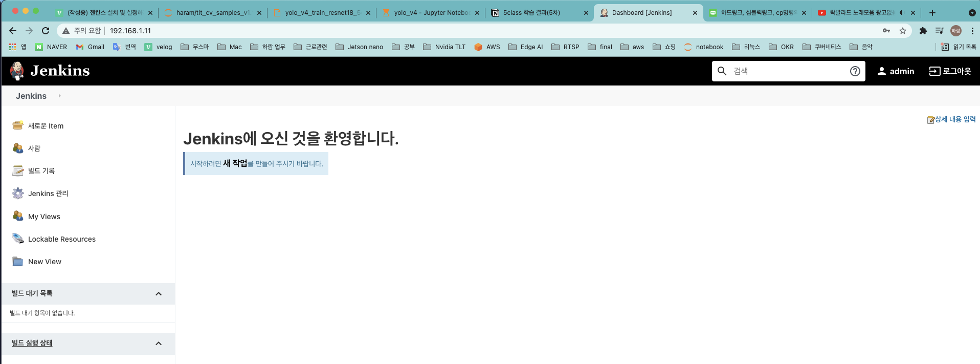
Task: Click the Jenkins 관리 gear icon
Action: point(18,193)
